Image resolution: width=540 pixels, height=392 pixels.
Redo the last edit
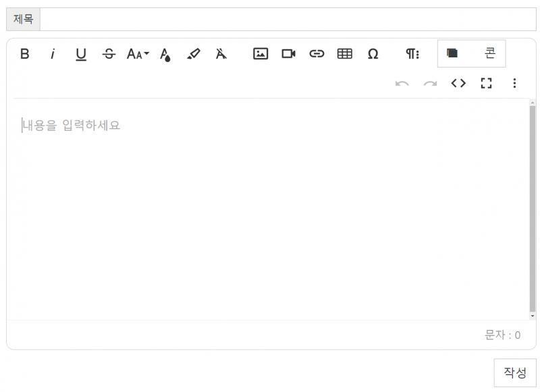pyautogui.click(x=430, y=83)
